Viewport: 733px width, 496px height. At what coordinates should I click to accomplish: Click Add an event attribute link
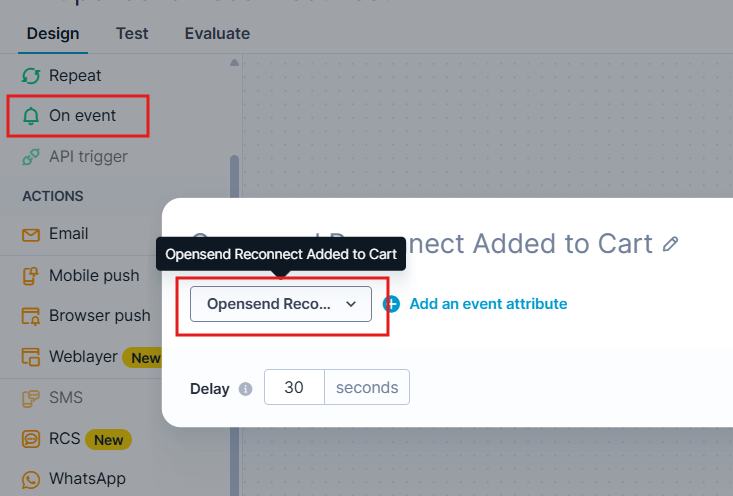coord(488,304)
